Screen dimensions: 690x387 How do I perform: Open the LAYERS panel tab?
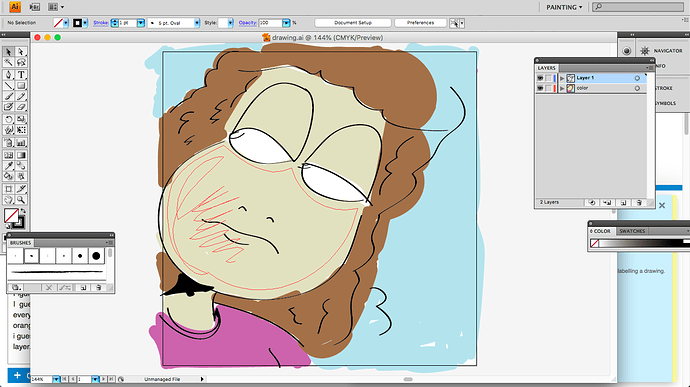[547, 68]
